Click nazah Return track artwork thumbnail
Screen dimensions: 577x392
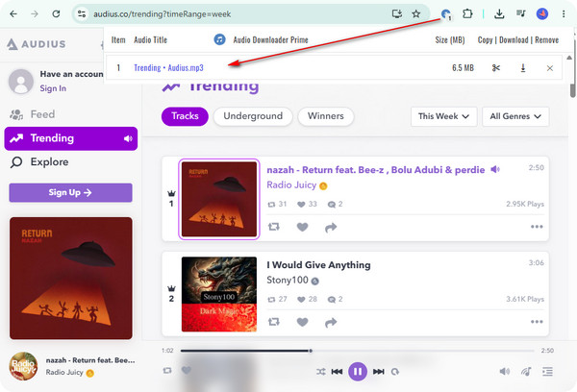(219, 199)
